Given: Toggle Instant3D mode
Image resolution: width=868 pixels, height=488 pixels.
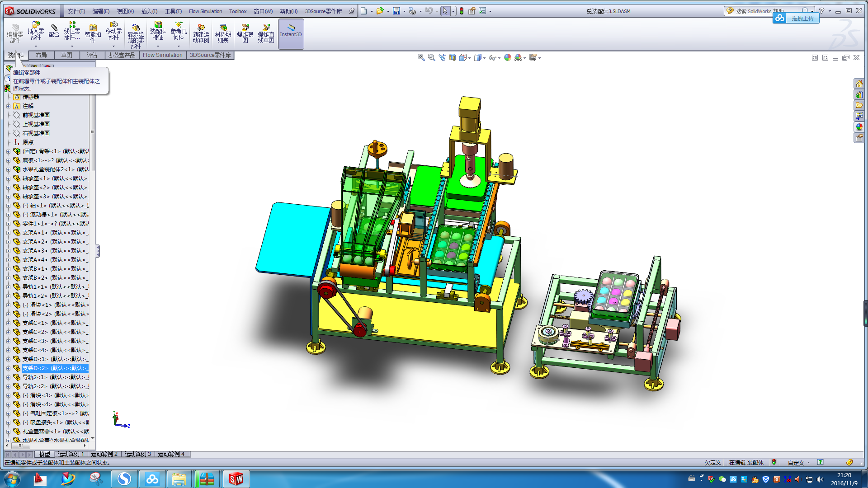Looking at the screenshot, I should pos(291,34).
